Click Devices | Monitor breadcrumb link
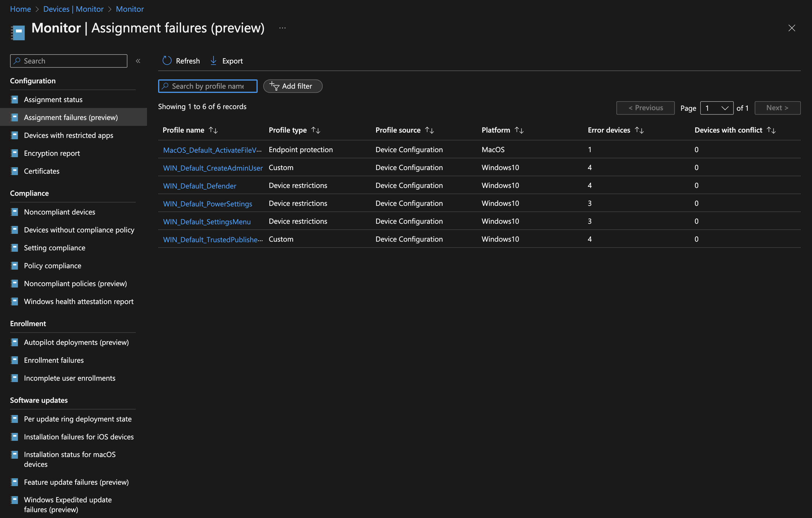The height and width of the screenshot is (518, 812). click(x=73, y=9)
